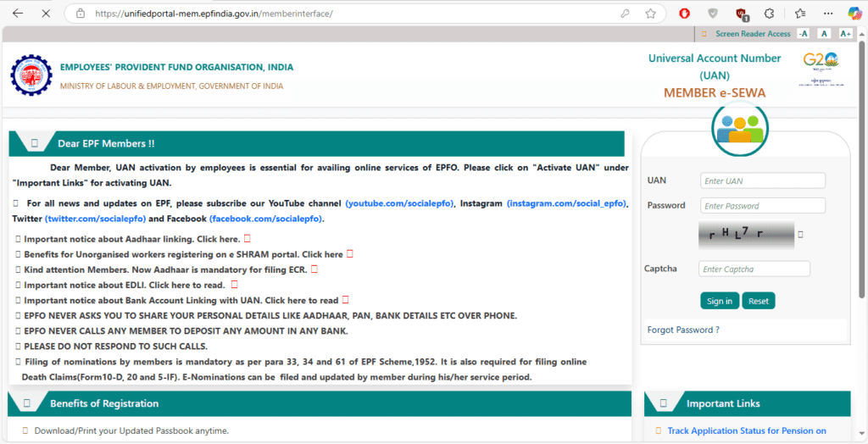The height and width of the screenshot is (444, 868).
Task: Click the Important notice about Aadhaar linking text
Action: pos(131,239)
